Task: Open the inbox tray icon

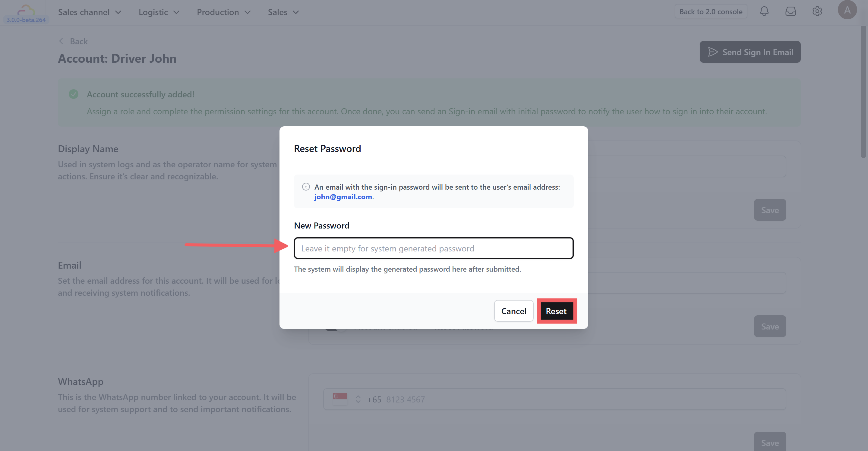Action: coord(791,11)
